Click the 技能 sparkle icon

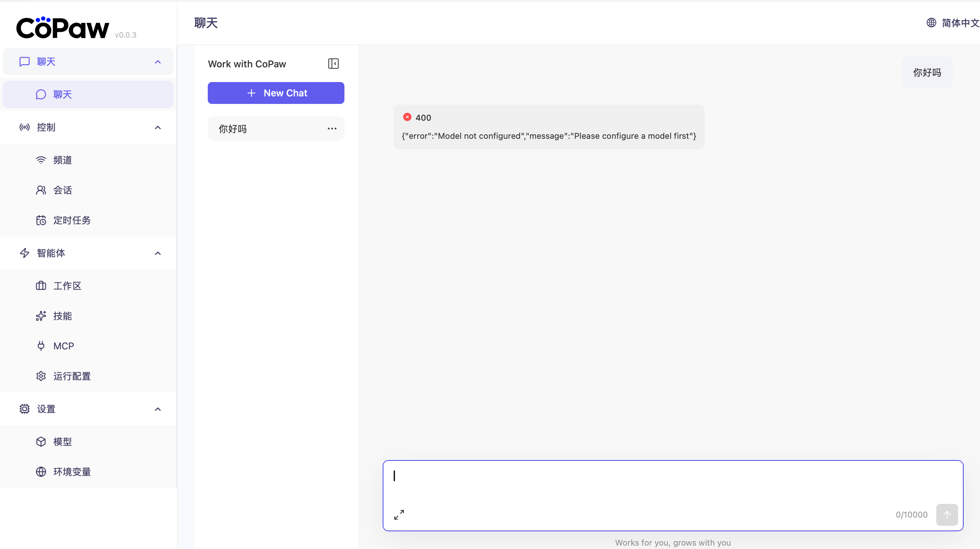41,316
